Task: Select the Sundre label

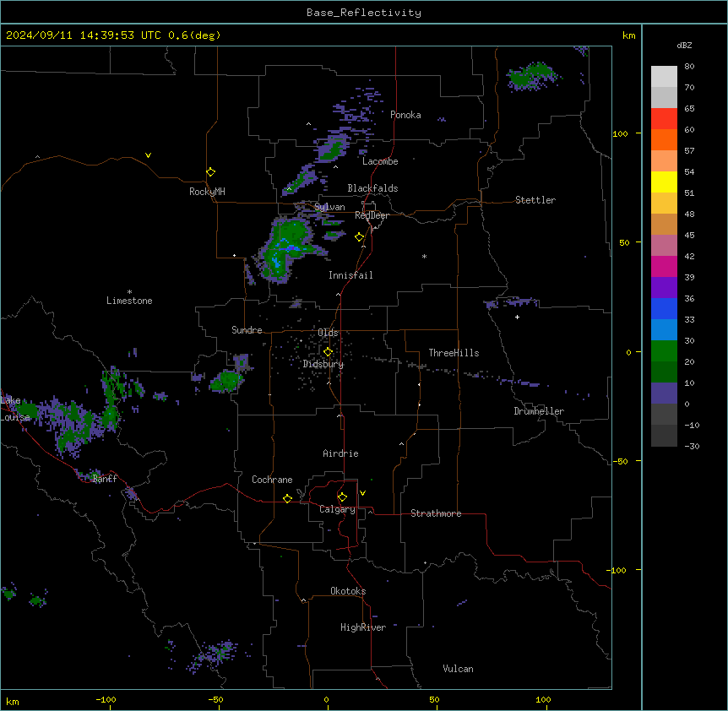Action: tap(247, 330)
